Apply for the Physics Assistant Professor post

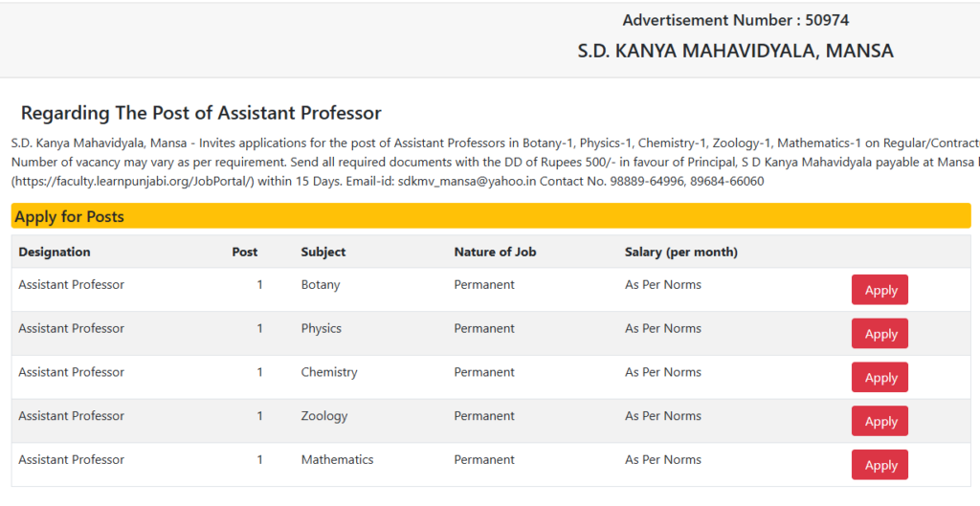[x=880, y=334]
